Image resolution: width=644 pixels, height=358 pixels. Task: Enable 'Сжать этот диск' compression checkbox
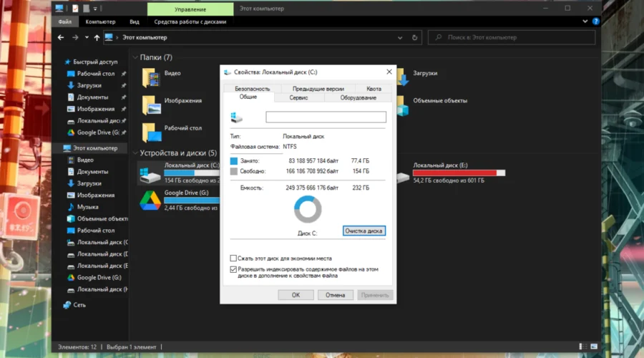pos(233,258)
